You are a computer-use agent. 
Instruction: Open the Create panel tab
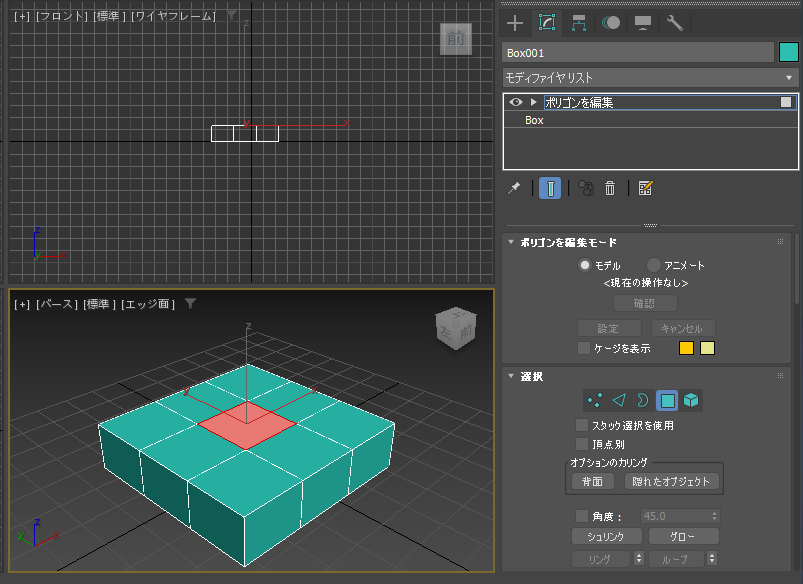coord(515,23)
